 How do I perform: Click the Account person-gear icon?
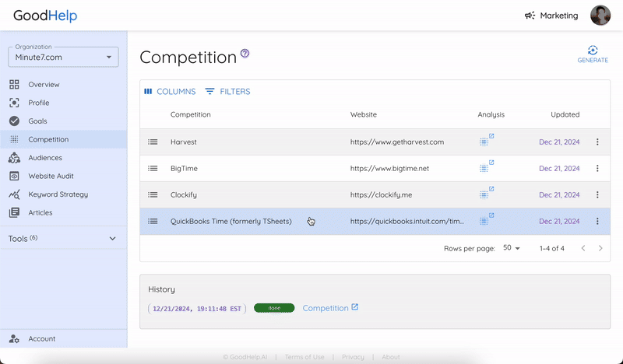coord(14,338)
